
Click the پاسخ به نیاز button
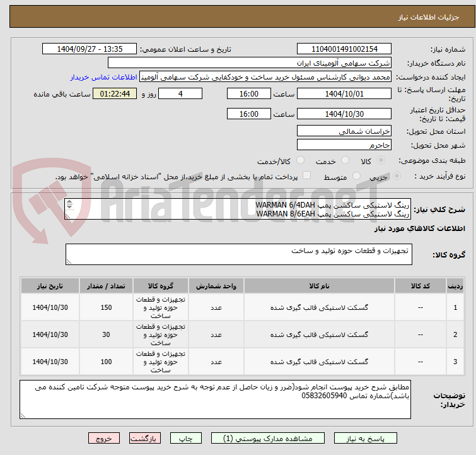(366, 439)
